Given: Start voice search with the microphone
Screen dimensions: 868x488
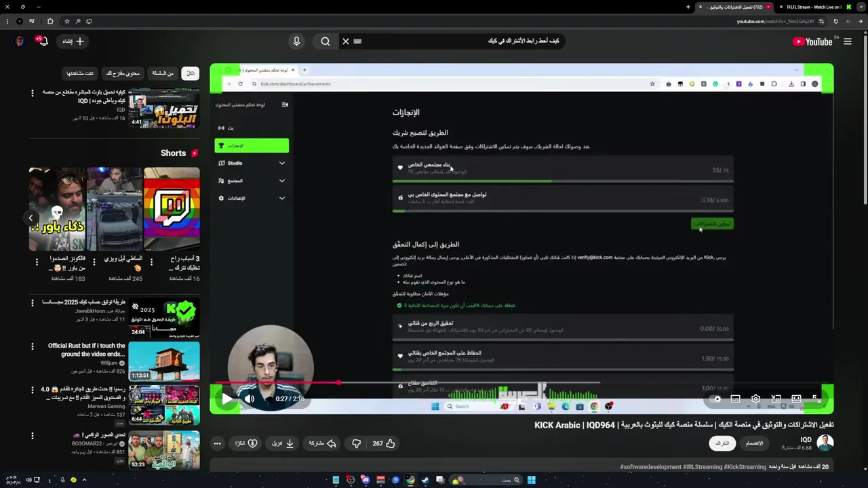Looking at the screenshot, I should (296, 41).
